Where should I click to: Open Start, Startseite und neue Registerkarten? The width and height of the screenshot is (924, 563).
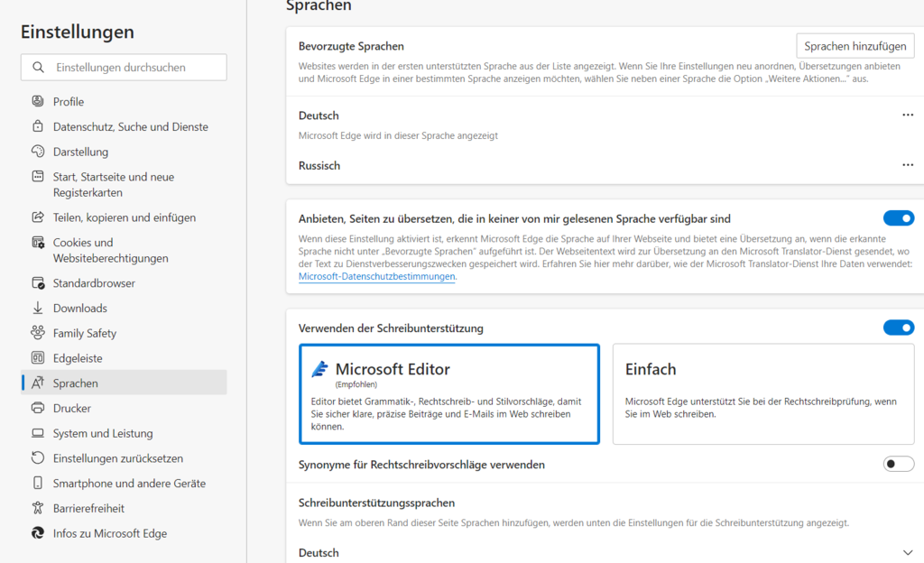point(124,184)
